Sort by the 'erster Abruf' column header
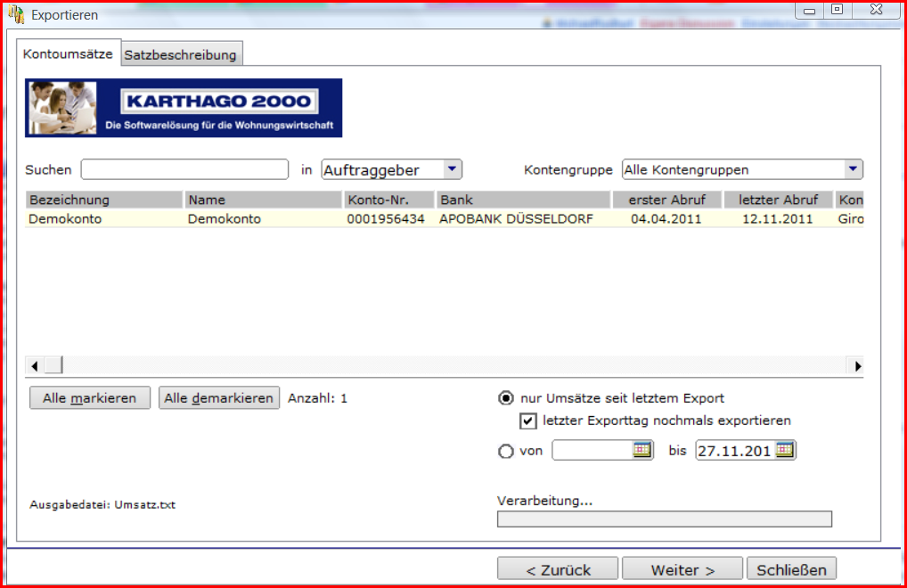The width and height of the screenshot is (907, 588). tap(667, 200)
